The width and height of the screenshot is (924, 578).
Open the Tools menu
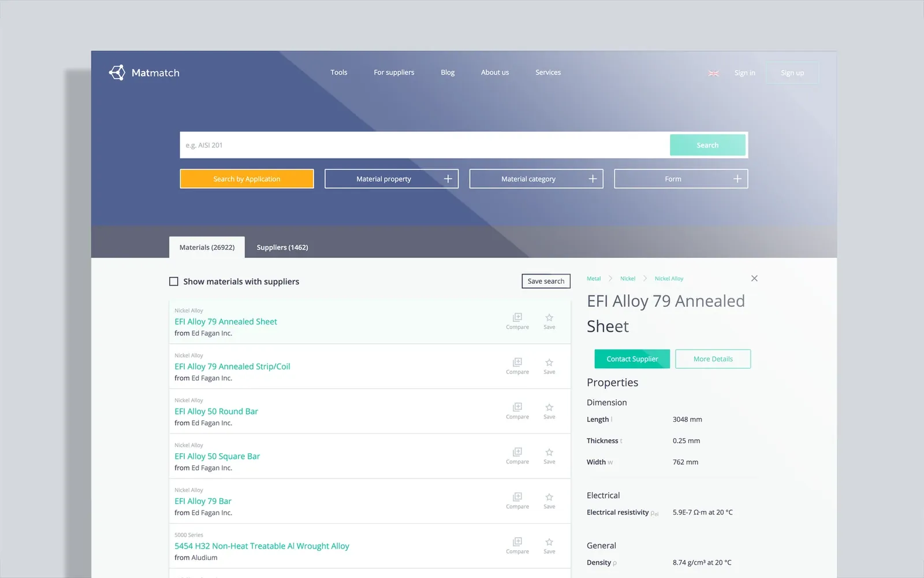coord(339,72)
